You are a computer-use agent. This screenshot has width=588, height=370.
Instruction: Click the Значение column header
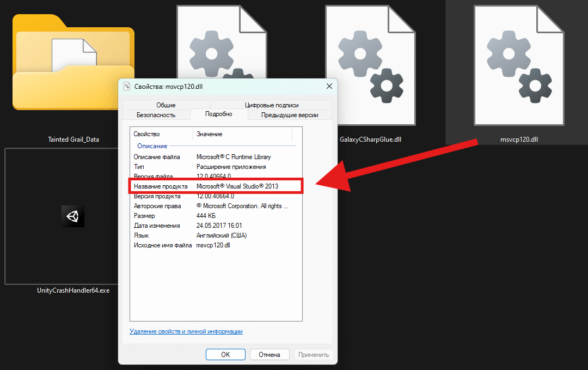[x=242, y=134]
